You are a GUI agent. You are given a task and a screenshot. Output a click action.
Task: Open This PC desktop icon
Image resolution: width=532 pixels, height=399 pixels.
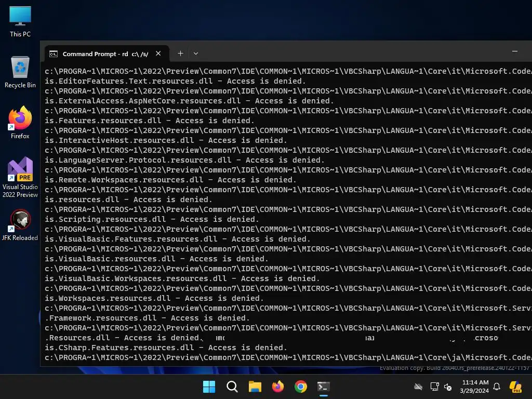click(20, 22)
